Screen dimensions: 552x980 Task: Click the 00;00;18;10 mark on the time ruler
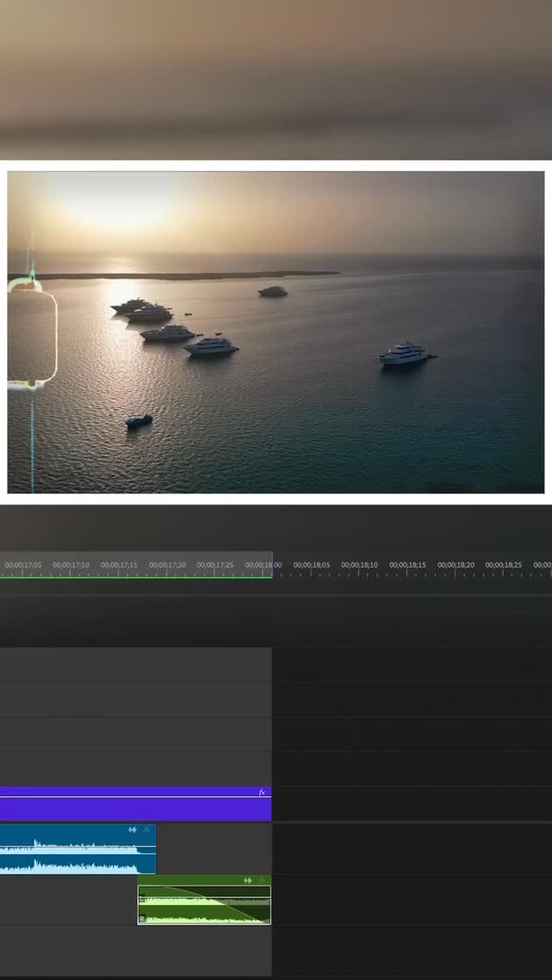(360, 565)
